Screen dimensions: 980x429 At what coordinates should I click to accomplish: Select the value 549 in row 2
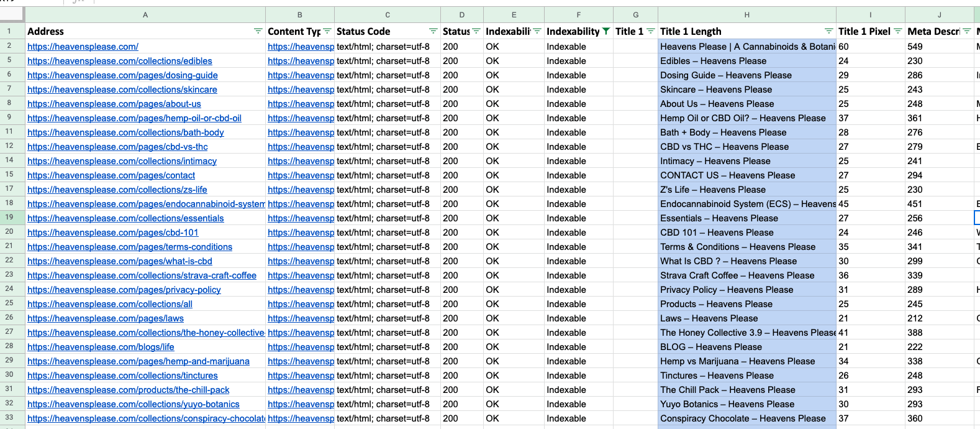tap(940, 47)
